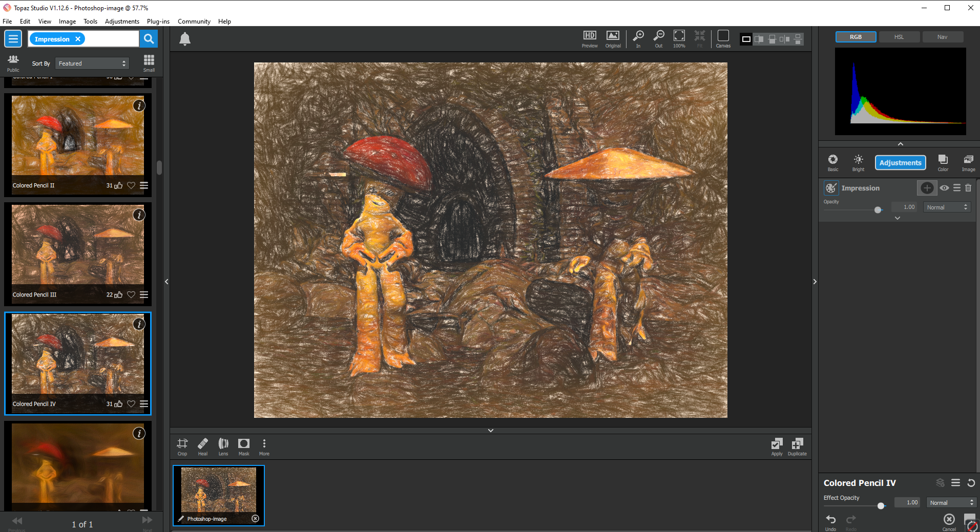The image size is (980, 532).
Task: Open notifications bell
Action: 185,39
